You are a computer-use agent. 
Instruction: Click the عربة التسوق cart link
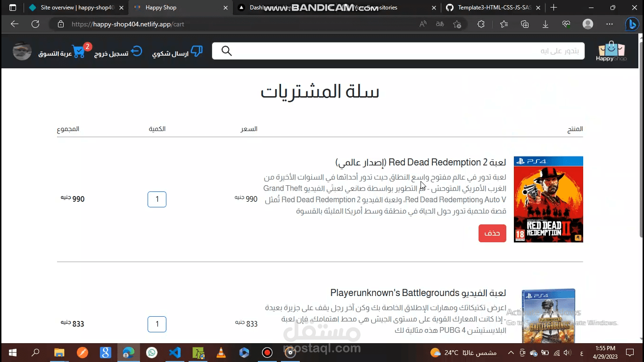[x=55, y=54]
